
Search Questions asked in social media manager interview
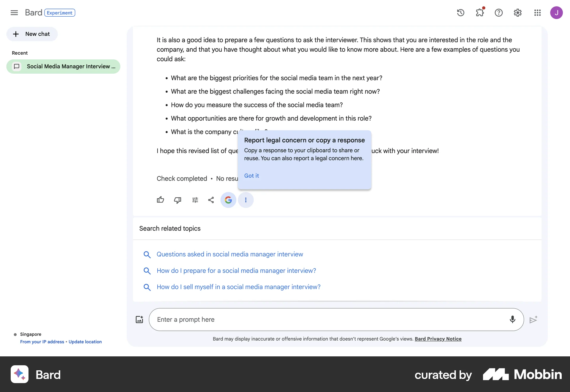230,254
